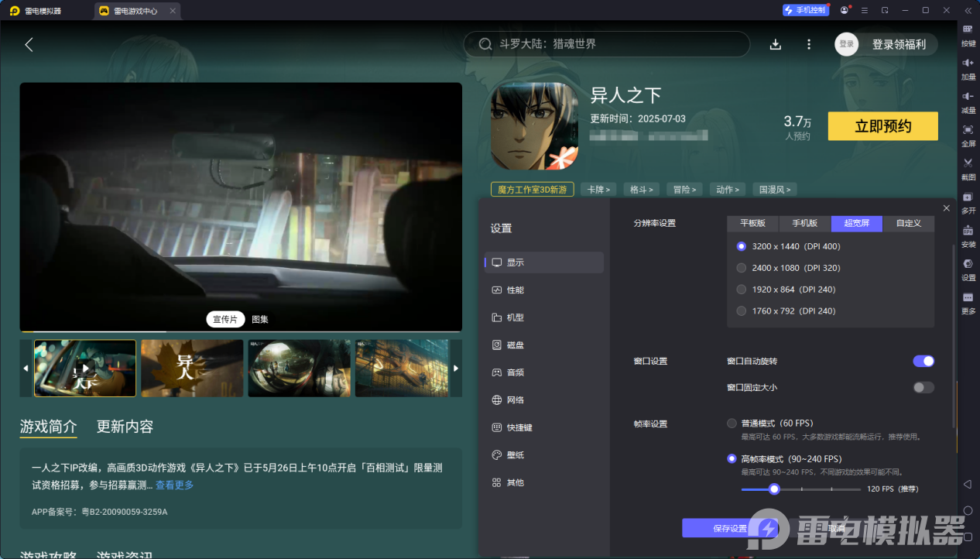
Task: Open the 国漫风 > tag
Action: point(775,189)
